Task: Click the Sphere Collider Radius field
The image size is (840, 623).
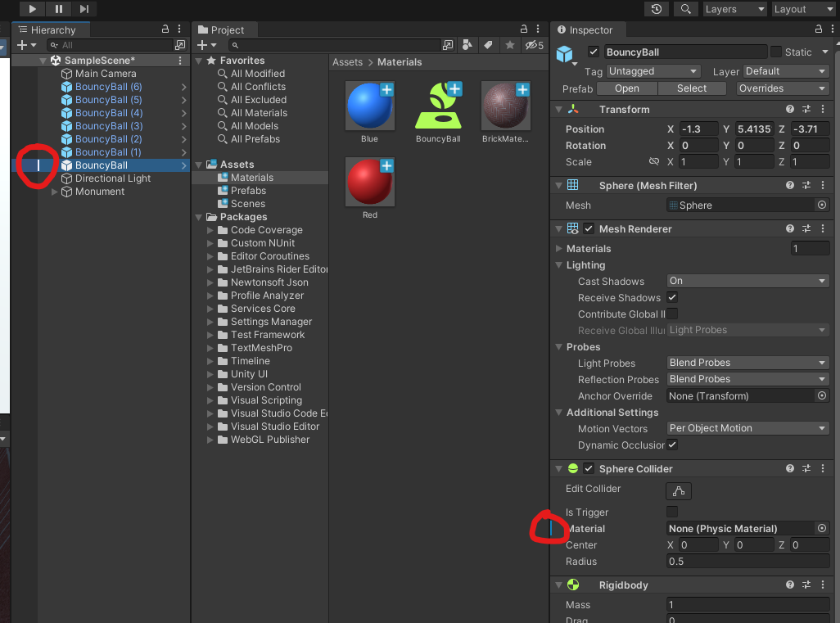Action: coord(747,562)
